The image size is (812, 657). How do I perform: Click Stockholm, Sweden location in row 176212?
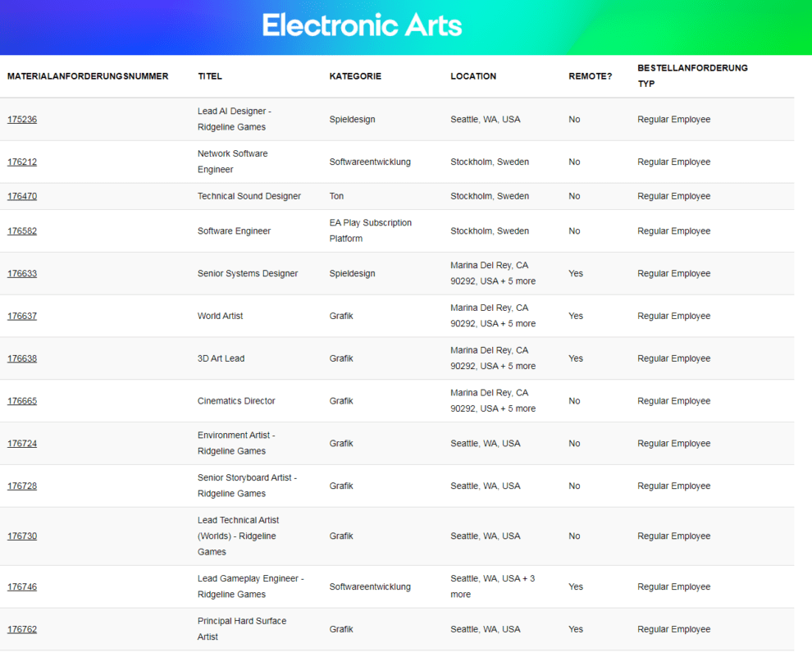pos(490,162)
